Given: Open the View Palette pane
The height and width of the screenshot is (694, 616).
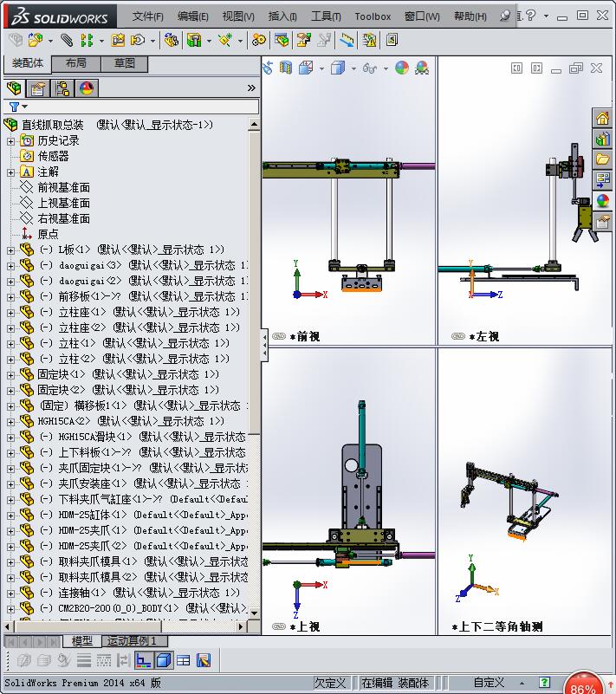Looking at the screenshot, I should coord(602,180).
